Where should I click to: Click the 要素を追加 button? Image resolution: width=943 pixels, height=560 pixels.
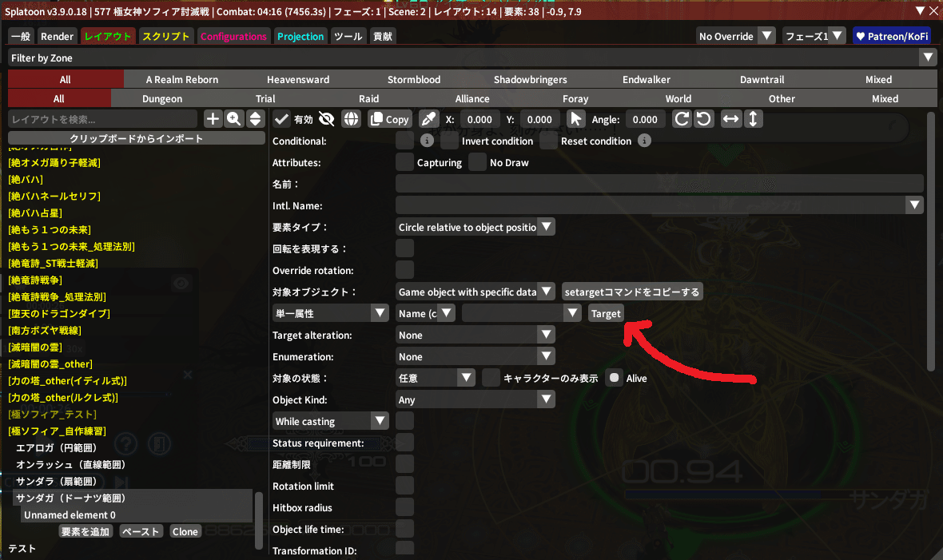[86, 532]
